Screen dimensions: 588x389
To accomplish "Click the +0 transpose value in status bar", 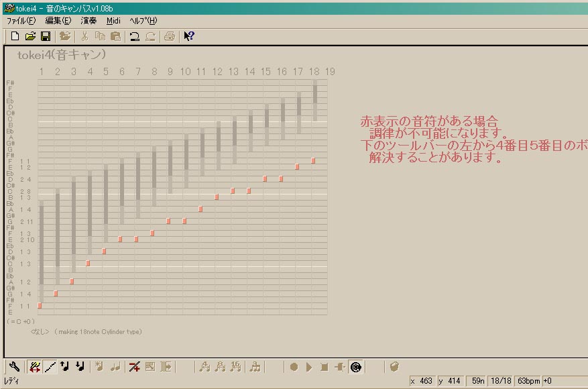I will (x=548, y=381).
